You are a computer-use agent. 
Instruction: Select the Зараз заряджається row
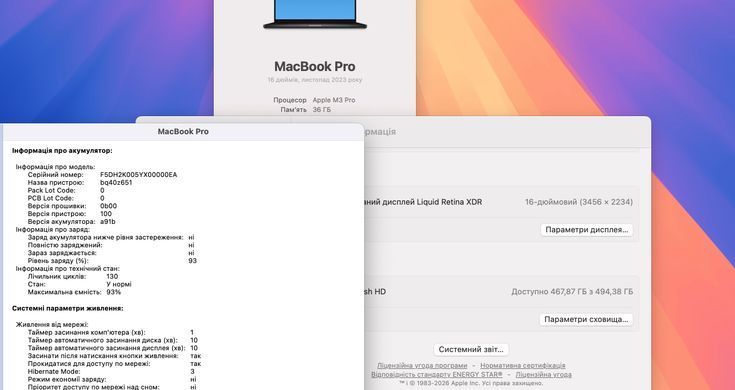pyautogui.click(x=111, y=253)
